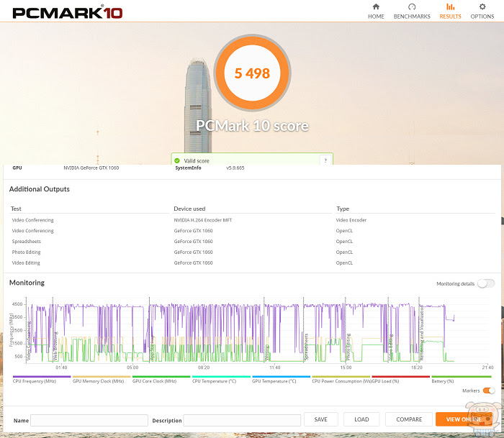Screen dimensions: 504x438
Task: Toggle CPU Temperature legend series
Action: pos(221,379)
